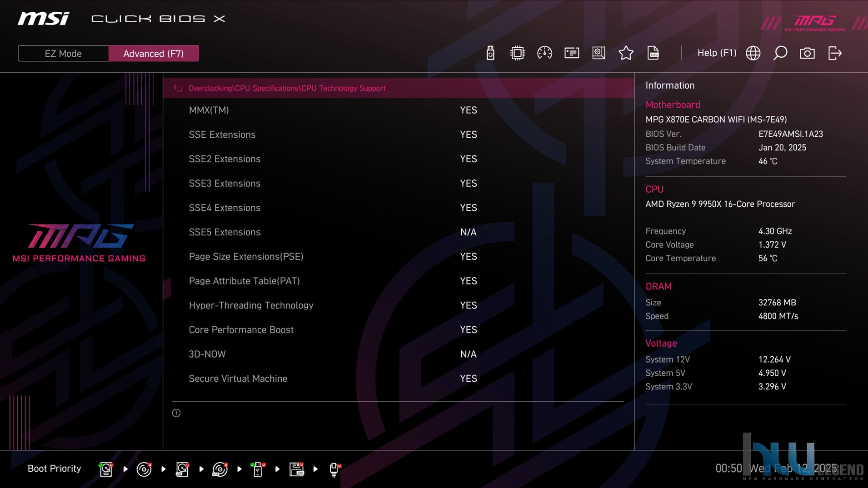Image resolution: width=868 pixels, height=488 pixels.
Task: Click the Boot Priority label
Action: coord(54,468)
